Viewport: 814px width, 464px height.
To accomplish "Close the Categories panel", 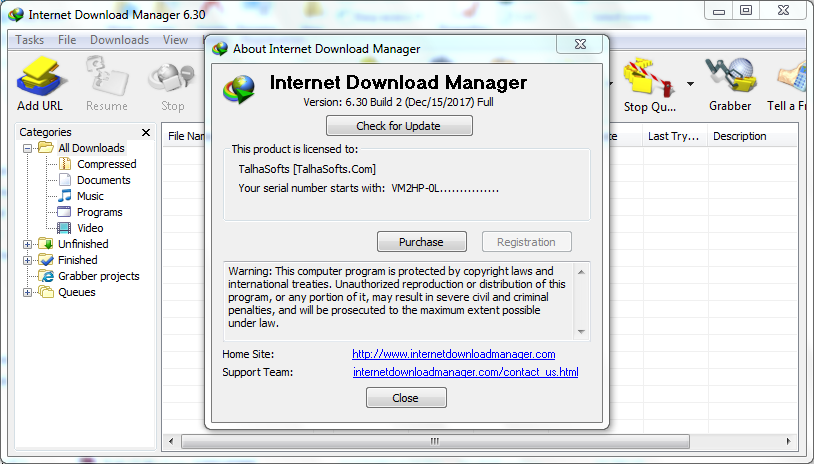I will click(146, 132).
